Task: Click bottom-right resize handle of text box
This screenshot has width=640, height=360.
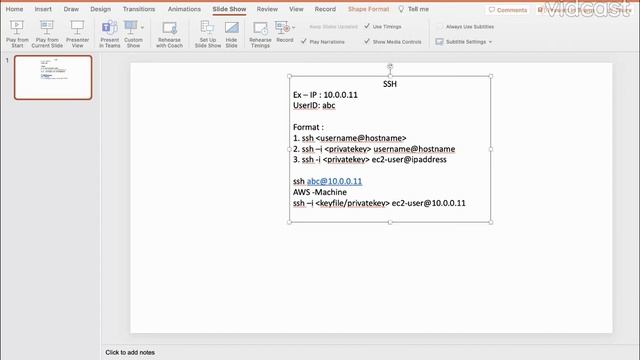Action: click(x=491, y=222)
